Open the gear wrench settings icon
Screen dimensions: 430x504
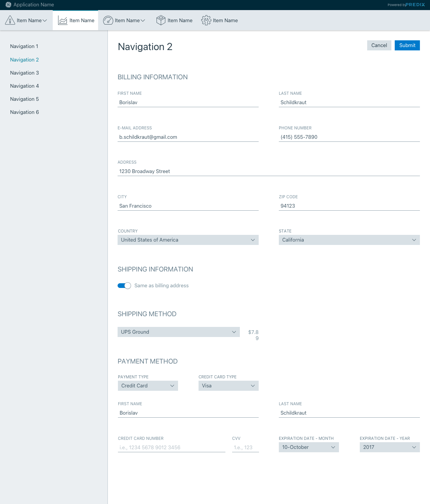click(x=206, y=20)
